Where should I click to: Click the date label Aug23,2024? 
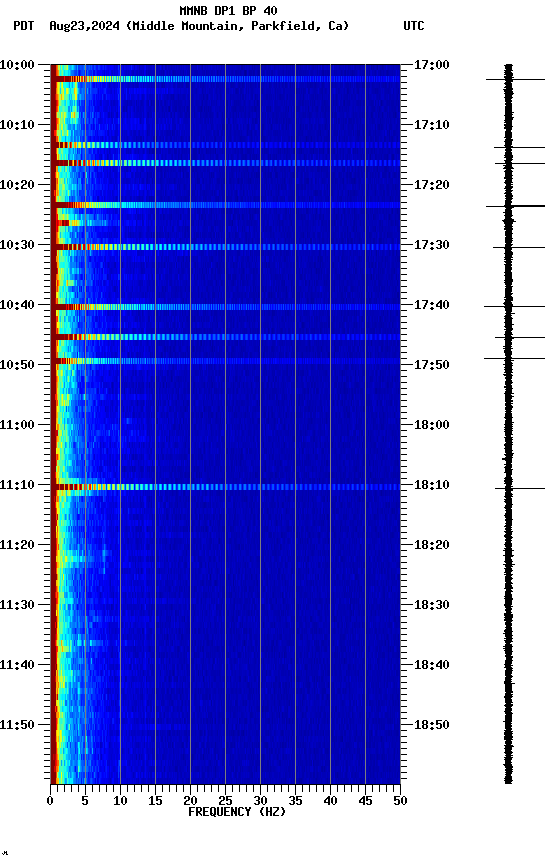click(84, 26)
